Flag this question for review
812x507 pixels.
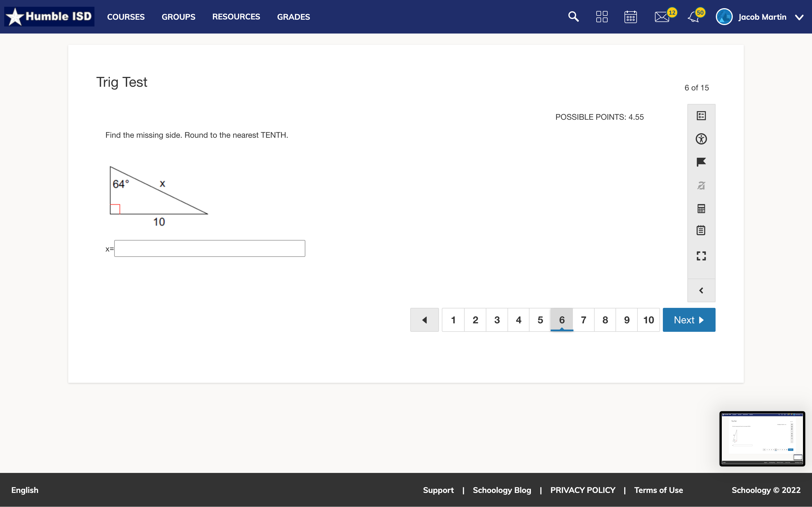click(x=701, y=162)
